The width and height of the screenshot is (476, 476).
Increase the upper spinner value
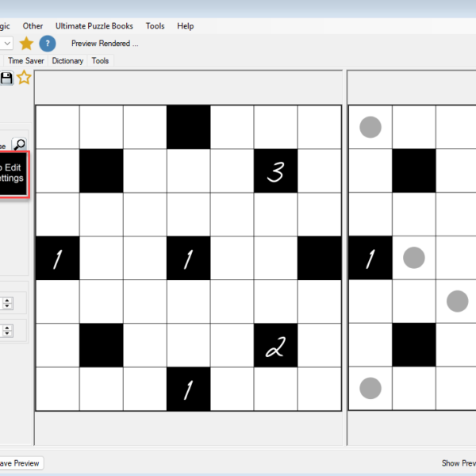(x=7, y=299)
